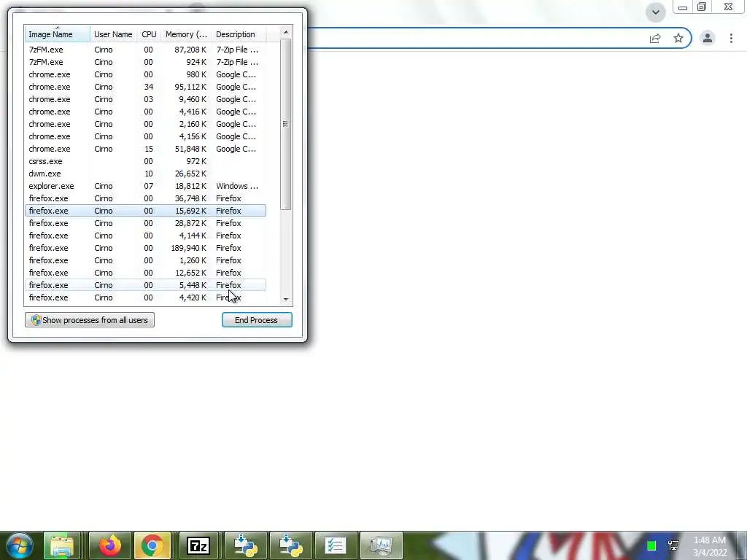The image size is (747, 560).
Task: Click the process list scroll up arrow
Action: pos(286,32)
